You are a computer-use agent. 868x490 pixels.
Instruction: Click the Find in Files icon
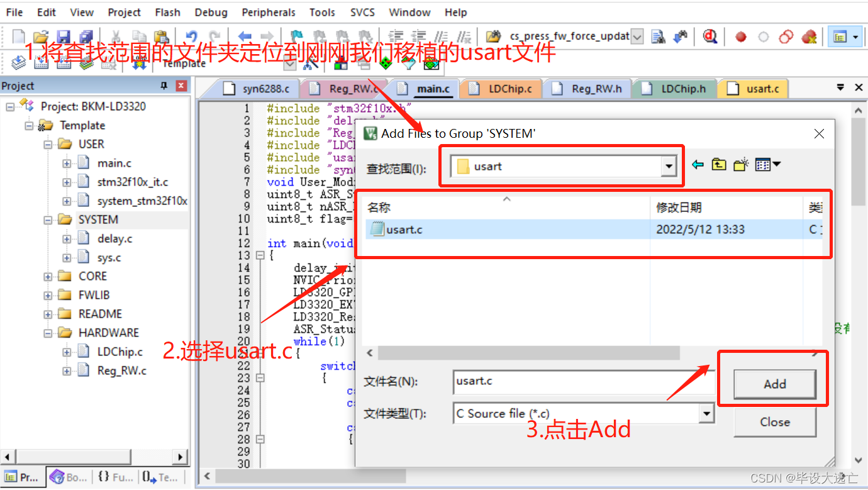tap(494, 36)
